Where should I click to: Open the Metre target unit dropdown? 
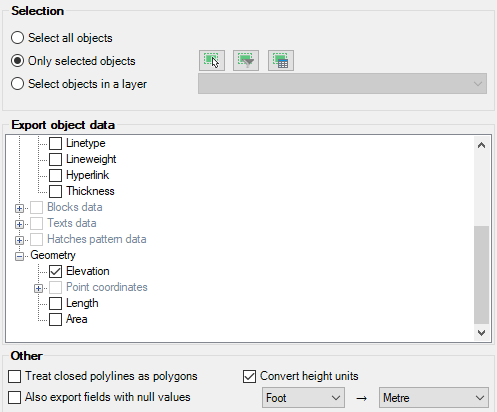434,397
